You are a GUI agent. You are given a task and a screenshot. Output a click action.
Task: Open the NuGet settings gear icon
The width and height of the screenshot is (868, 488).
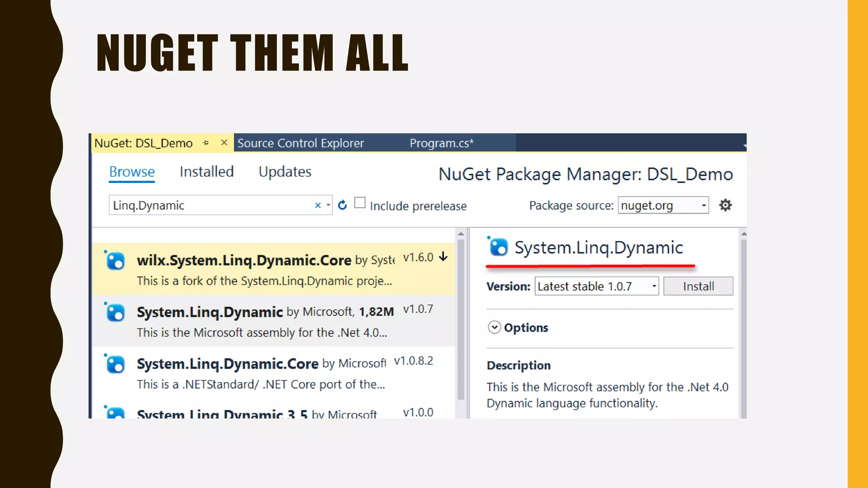point(725,205)
